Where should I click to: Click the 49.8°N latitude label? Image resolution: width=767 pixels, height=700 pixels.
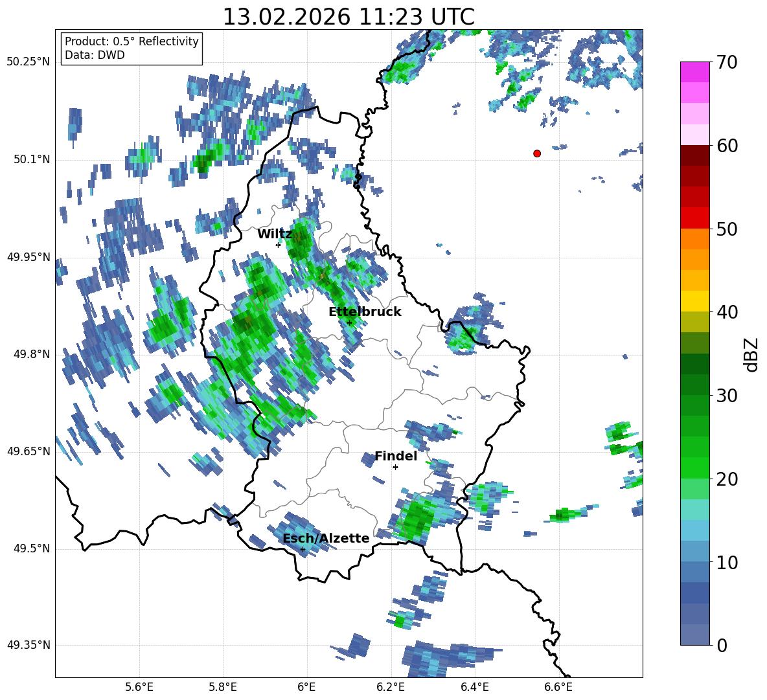pos(31,354)
